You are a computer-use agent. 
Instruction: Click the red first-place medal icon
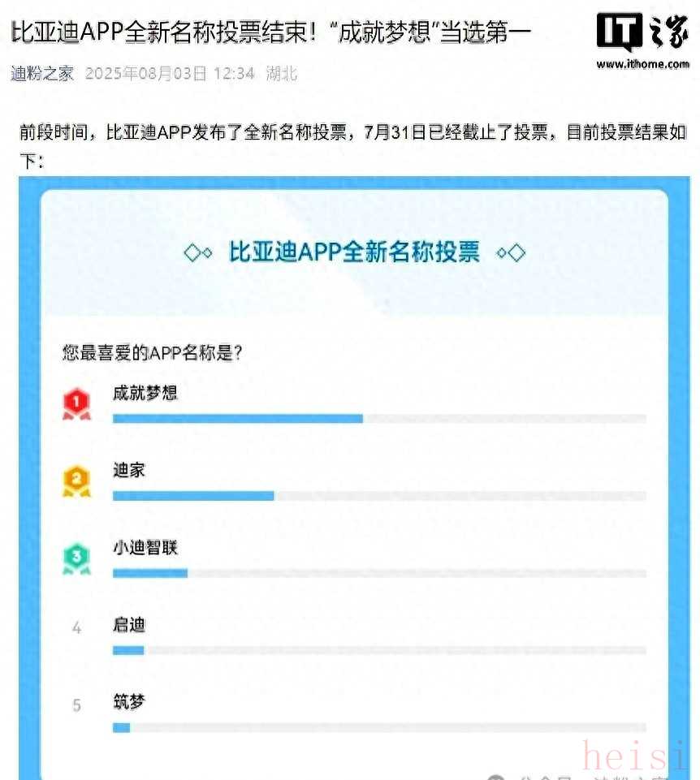pyautogui.click(x=76, y=404)
